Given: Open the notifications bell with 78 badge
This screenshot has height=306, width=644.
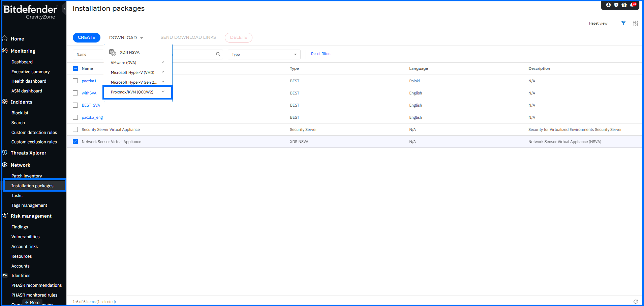Looking at the screenshot, I should click(x=633, y=5).
